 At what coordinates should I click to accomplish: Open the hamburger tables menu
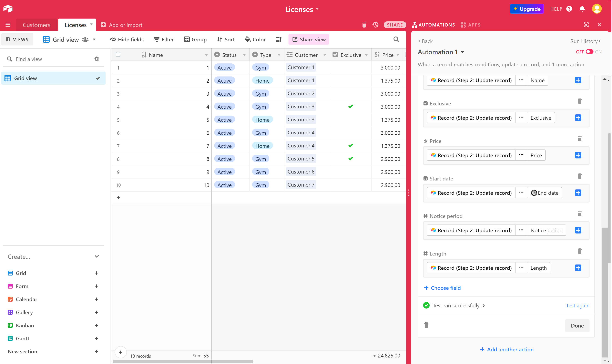[8, 25]
